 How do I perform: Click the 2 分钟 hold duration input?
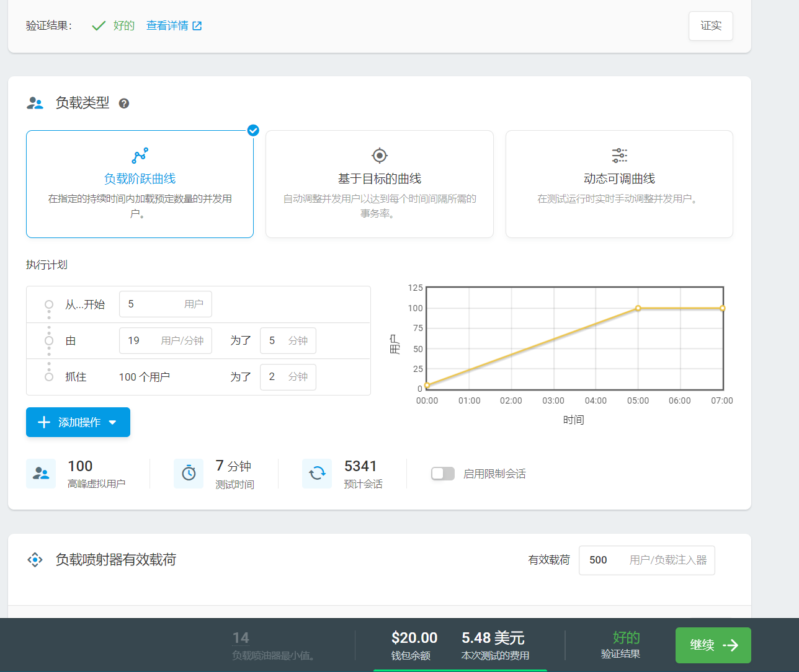coord(288,377)
